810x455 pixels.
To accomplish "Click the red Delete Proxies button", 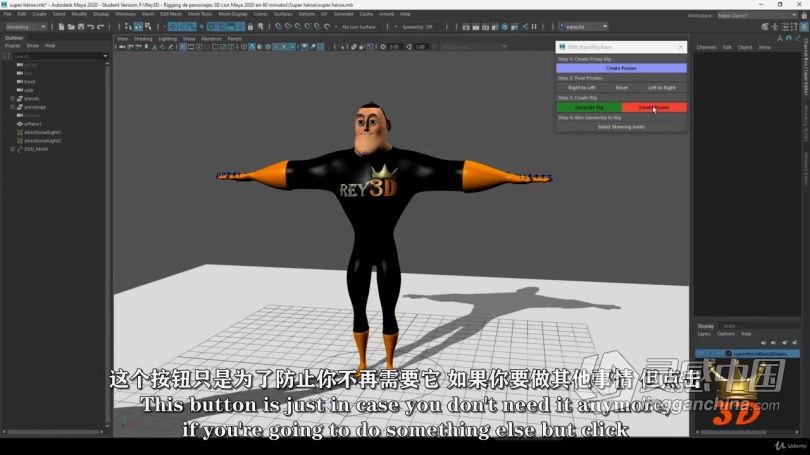I will [x=654, y=107].
